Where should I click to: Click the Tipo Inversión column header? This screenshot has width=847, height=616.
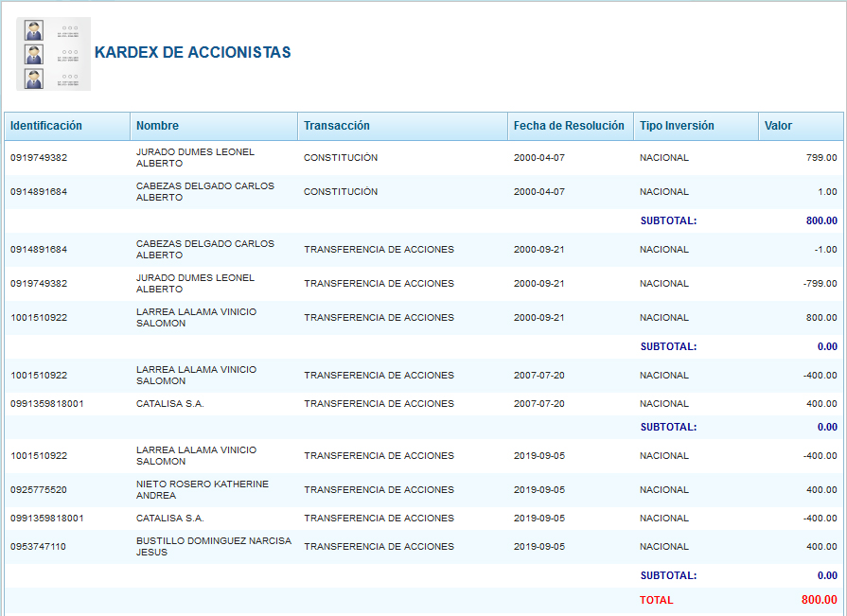[677, 126]
